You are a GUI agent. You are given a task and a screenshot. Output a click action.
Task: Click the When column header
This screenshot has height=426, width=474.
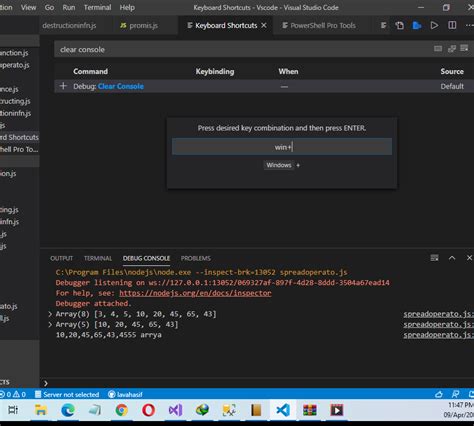(x=288, y=71)
